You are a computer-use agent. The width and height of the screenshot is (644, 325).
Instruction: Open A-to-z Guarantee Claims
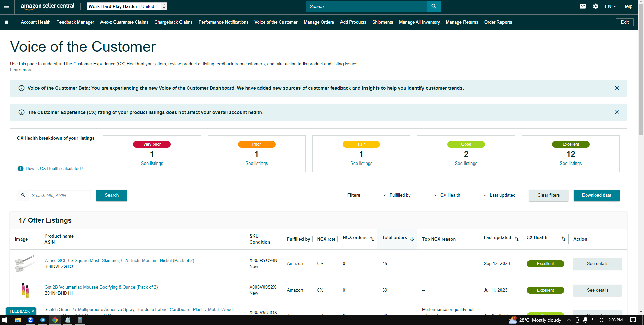click(x=124, y=22)
